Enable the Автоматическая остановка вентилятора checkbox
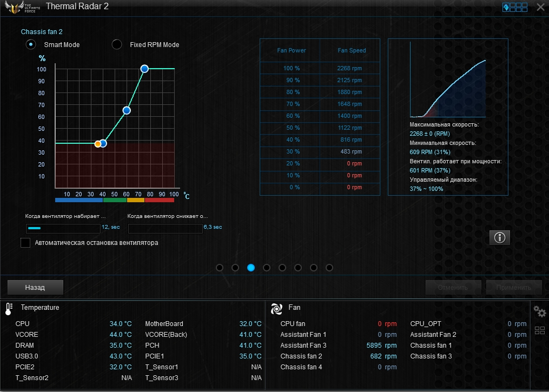 coord(25,243)
